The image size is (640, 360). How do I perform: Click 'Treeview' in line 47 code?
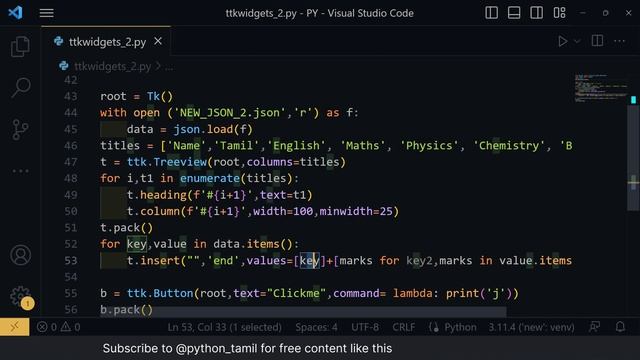(x=180, y=162)
